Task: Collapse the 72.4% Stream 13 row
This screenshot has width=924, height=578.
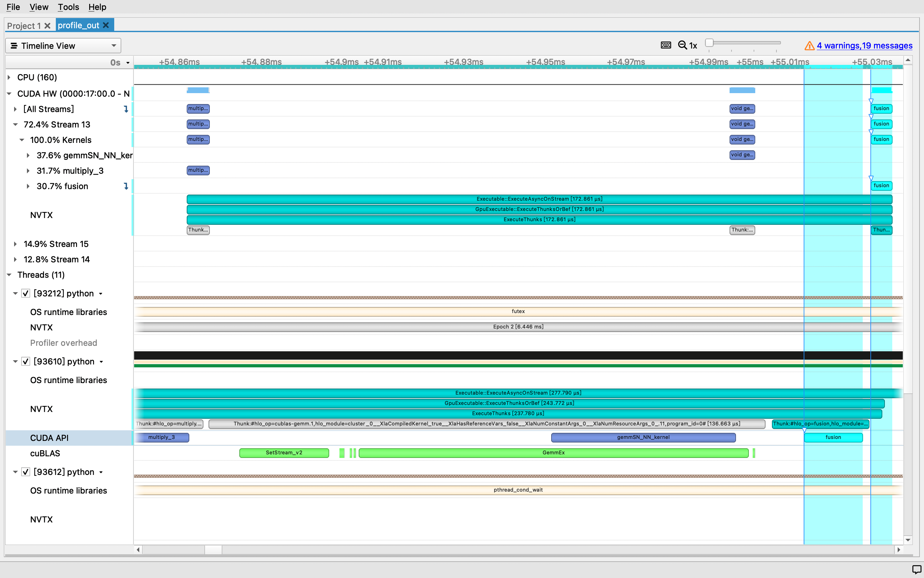Action: click(x=15, y=125)
